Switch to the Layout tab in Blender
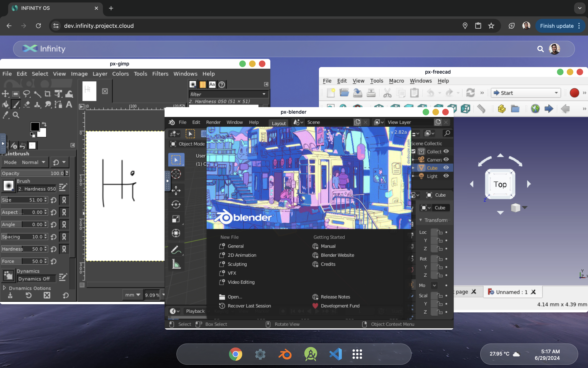 [x=278, y=123]
